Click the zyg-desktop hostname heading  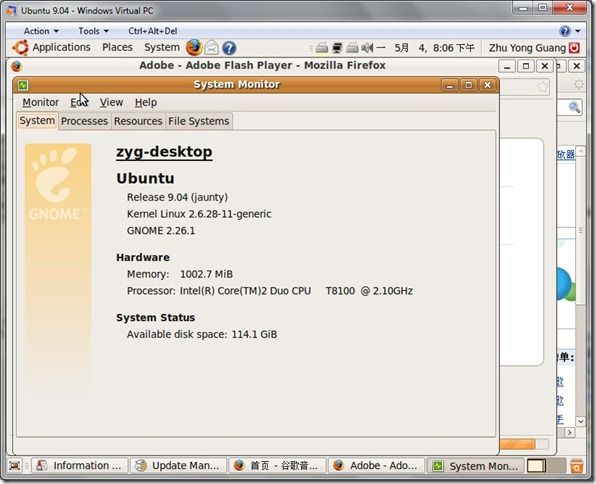coord(164,152)
